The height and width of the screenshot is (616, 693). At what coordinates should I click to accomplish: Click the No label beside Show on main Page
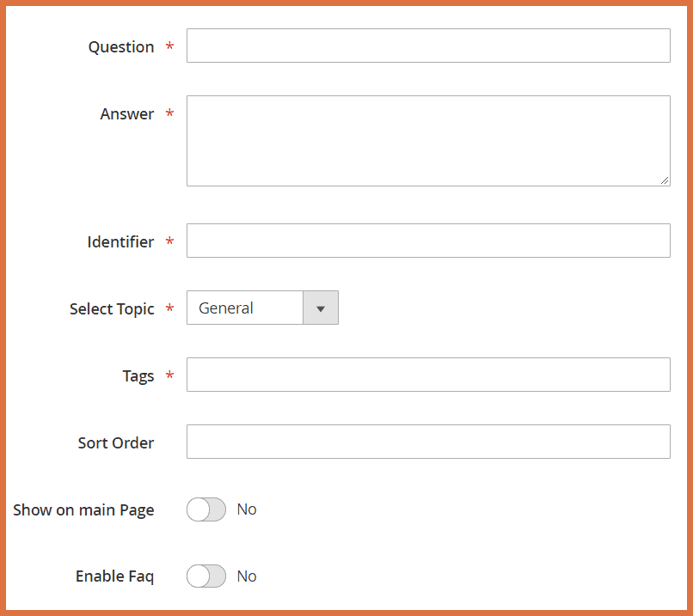pyautogui.click(x=247, y=509)
